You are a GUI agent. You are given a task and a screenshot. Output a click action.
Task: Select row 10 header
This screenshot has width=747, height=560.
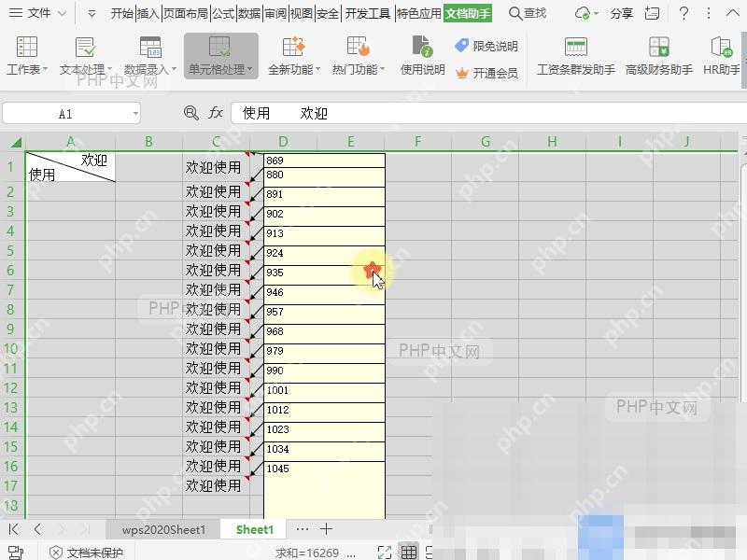point(10,348)
